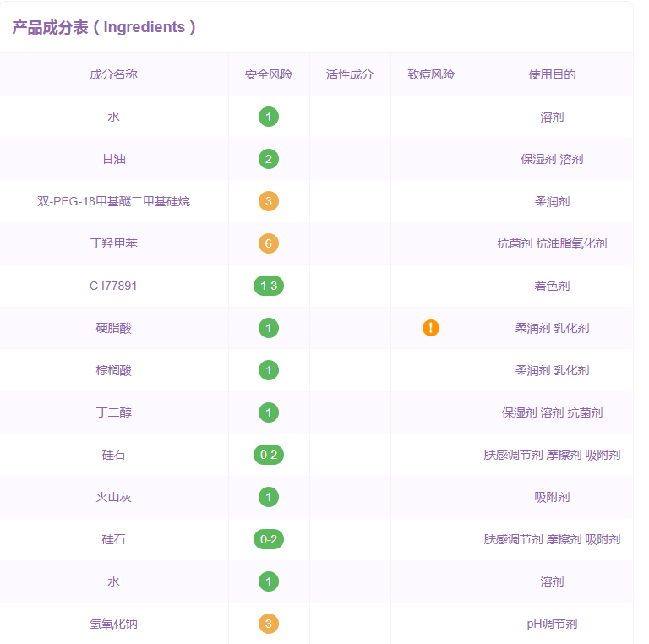Click 柔润剂 in the 双-PEG-18 row

click(x=552, y=201)
